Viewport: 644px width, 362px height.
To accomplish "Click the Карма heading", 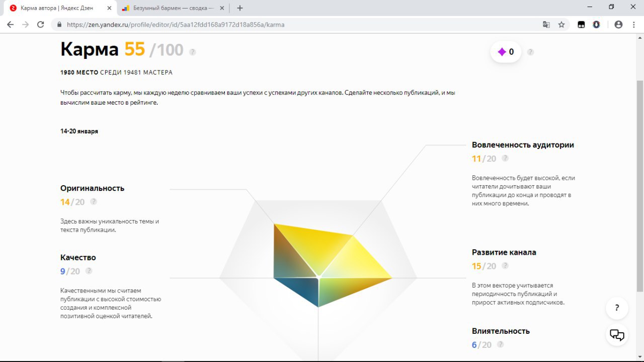I will pos(90,49).
